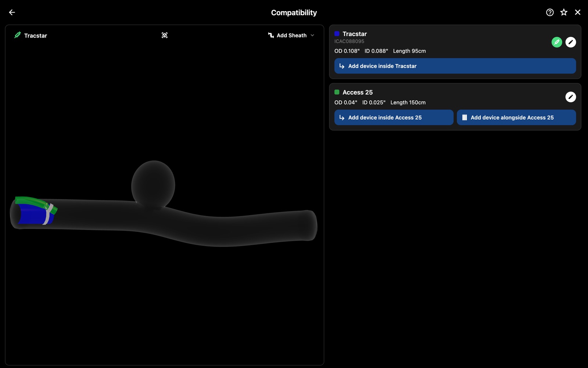Click the Access 25 OD 0.04" value
Viewport: 588px width, 368px height.
[x=346, y=103]
